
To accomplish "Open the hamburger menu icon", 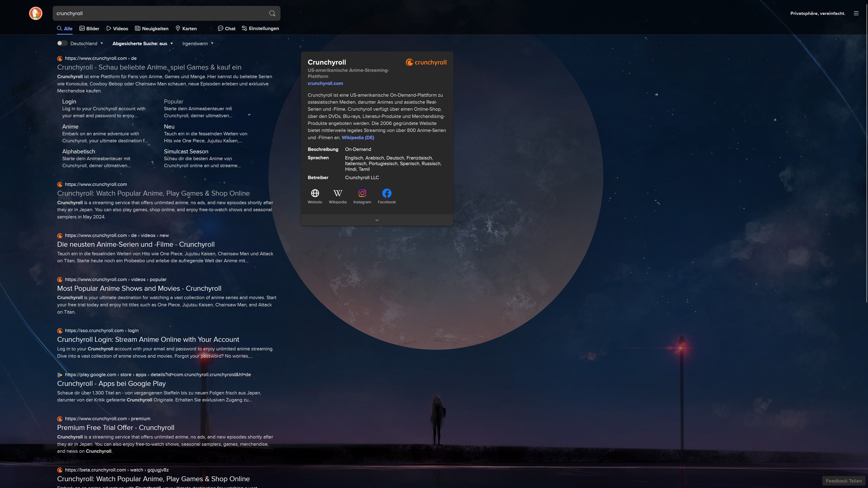I will pyautogui.click(x=856, y=14).
